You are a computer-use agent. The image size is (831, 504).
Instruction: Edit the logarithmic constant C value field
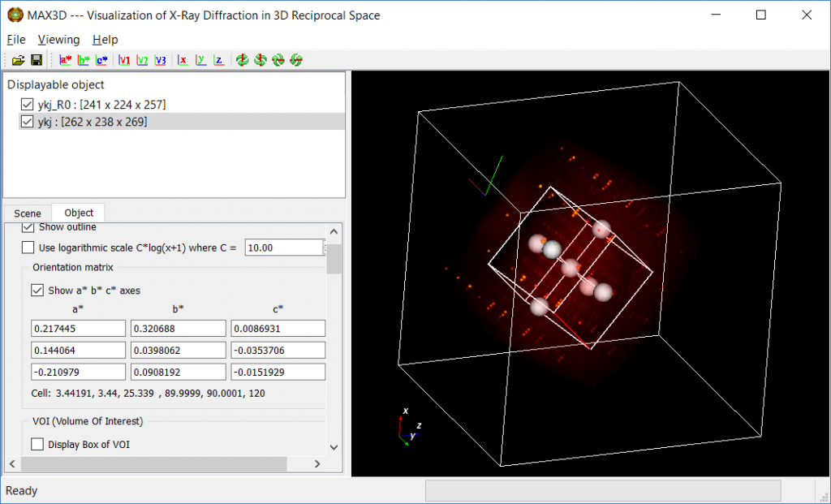284,248
